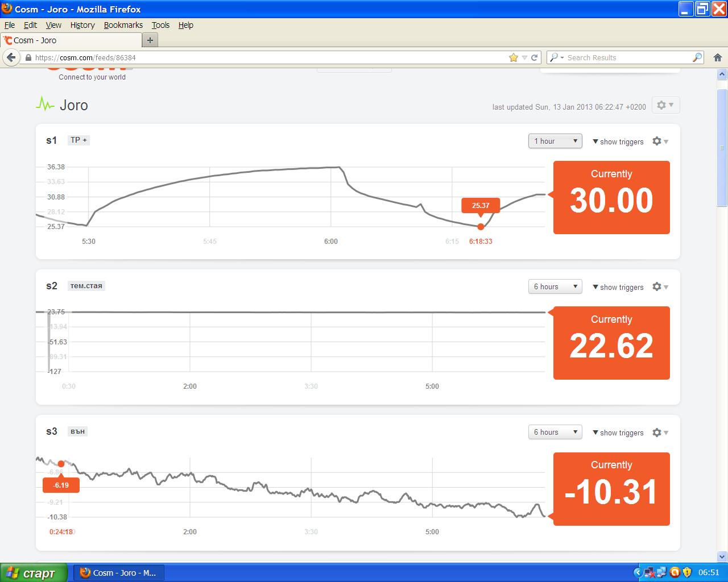Click the orange G tray icon
Viewport: 728px width, 582px height.
coord(675,573)
